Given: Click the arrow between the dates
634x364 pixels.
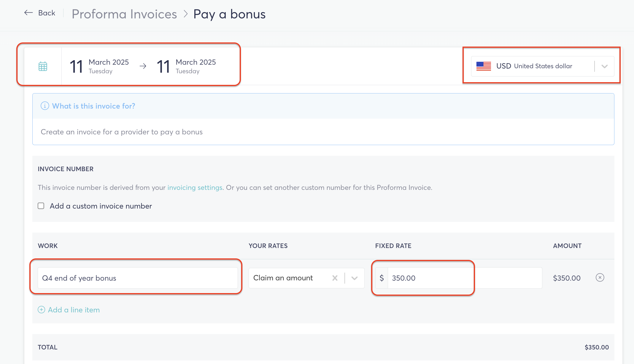Looking at the screenshot, I should tap(143, 66).
